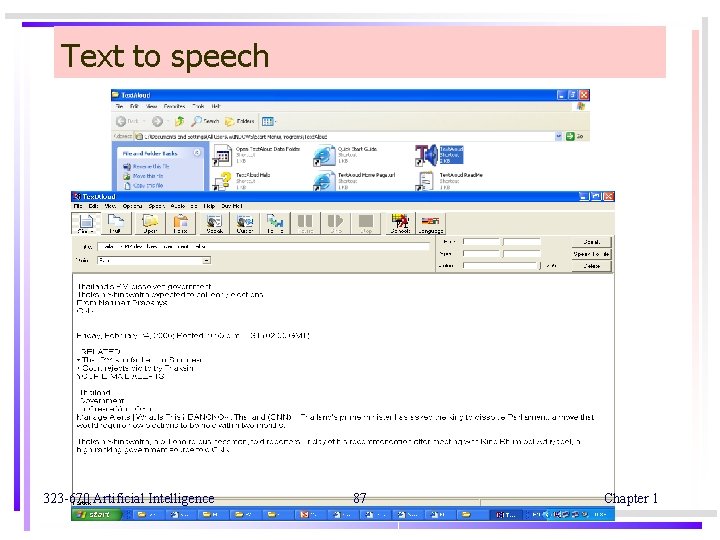Open the Favorites menu in Explorer
Viewport: 720px width, 540px height.
pyautogui.click(x=174, y=106)
